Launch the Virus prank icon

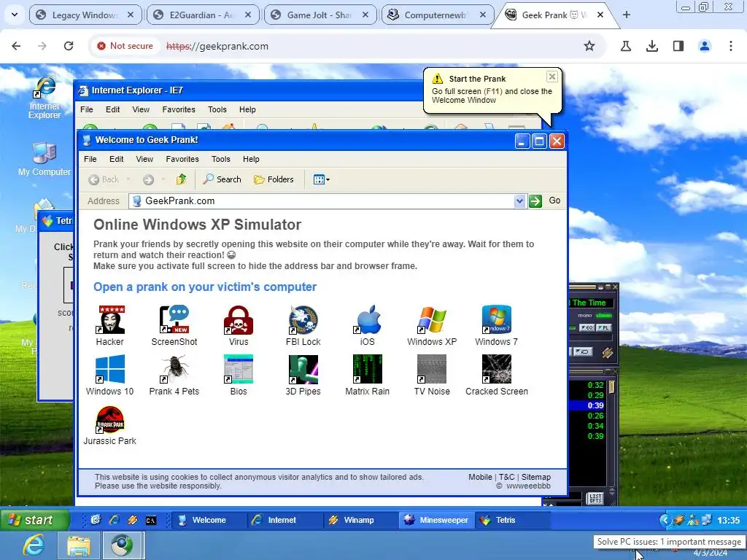point(239,320)
